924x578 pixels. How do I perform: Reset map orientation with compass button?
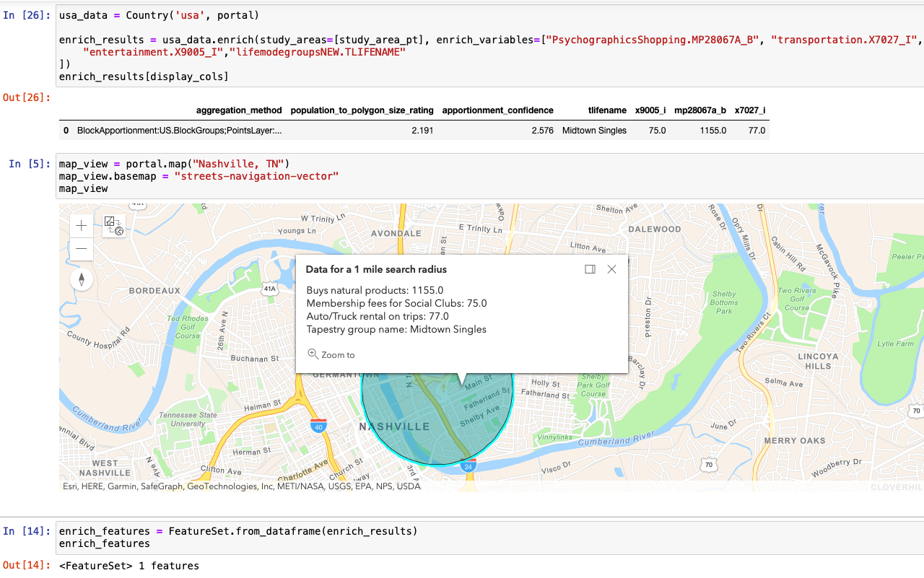tap(82, 280)
